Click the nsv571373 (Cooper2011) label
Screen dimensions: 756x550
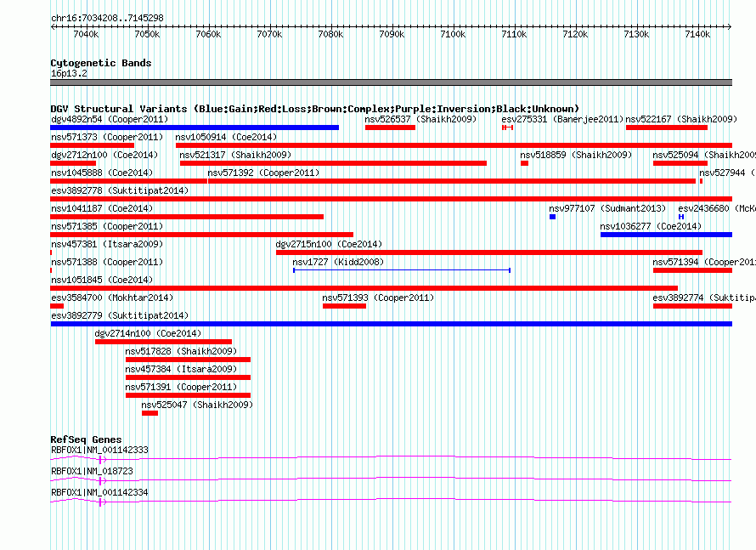pos(107,137)
